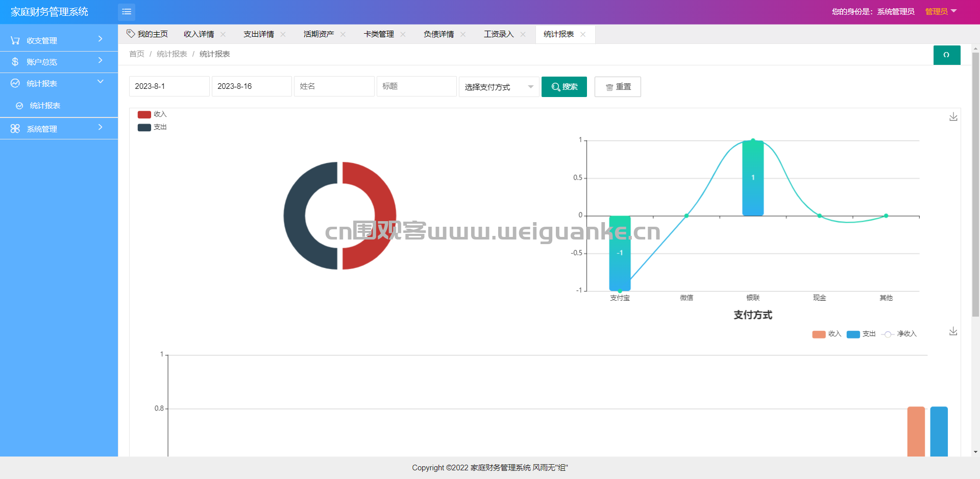
Task: Collapse the 统计报表 sidebar menu
Action: (59, 83)
